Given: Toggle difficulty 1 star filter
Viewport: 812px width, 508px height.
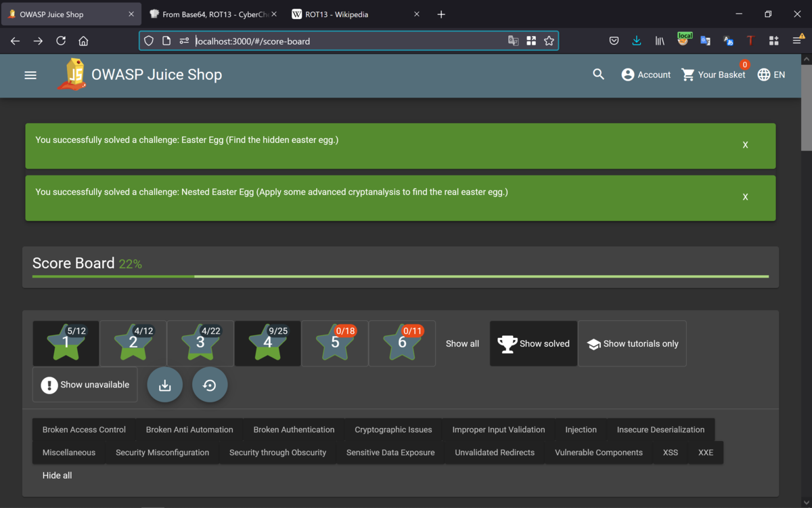Looking at the screenshot, I should (x=66, y=343).
